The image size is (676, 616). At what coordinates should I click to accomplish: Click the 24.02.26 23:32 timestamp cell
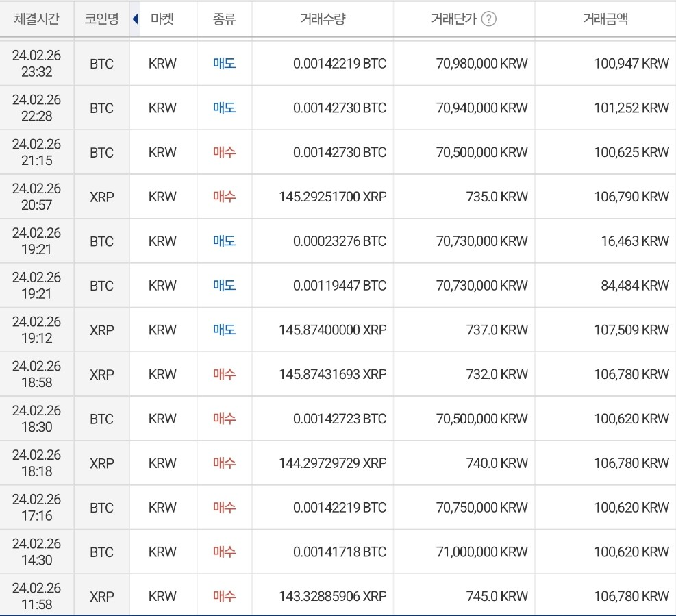pos(37,64)
